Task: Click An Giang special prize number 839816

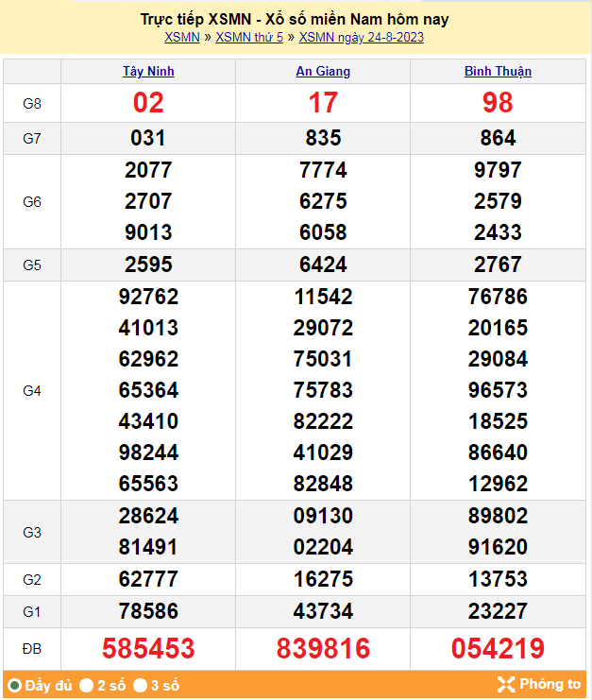Action: coord(323,649)
